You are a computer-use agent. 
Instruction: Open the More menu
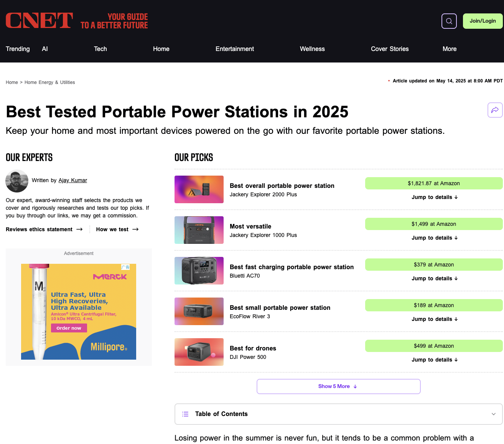tap(450, 49)
